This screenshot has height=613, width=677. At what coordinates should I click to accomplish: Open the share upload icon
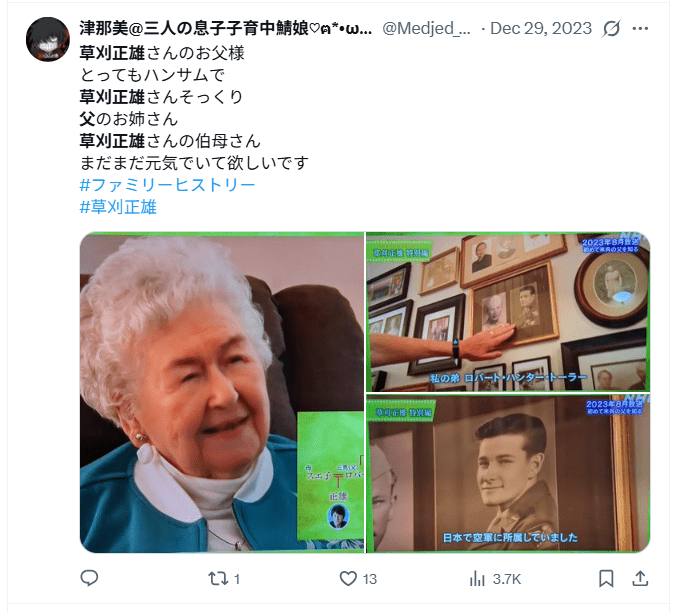pos(640,578)
